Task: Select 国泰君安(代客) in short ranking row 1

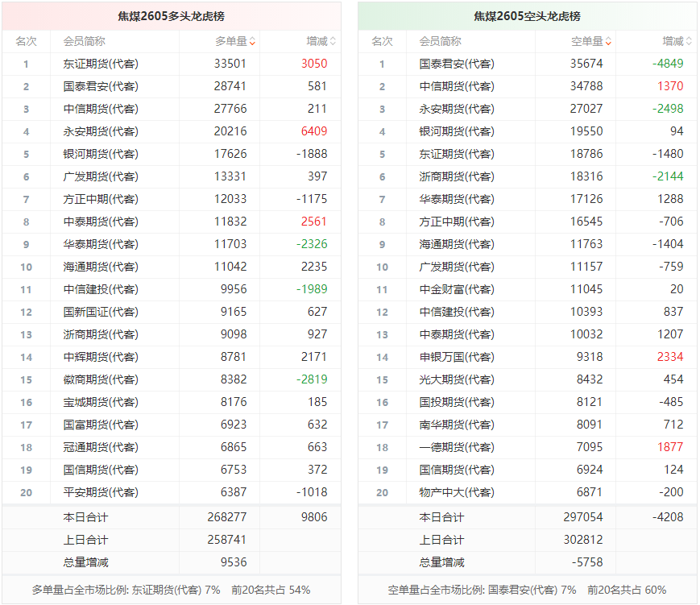Action: tap(457, 64)
